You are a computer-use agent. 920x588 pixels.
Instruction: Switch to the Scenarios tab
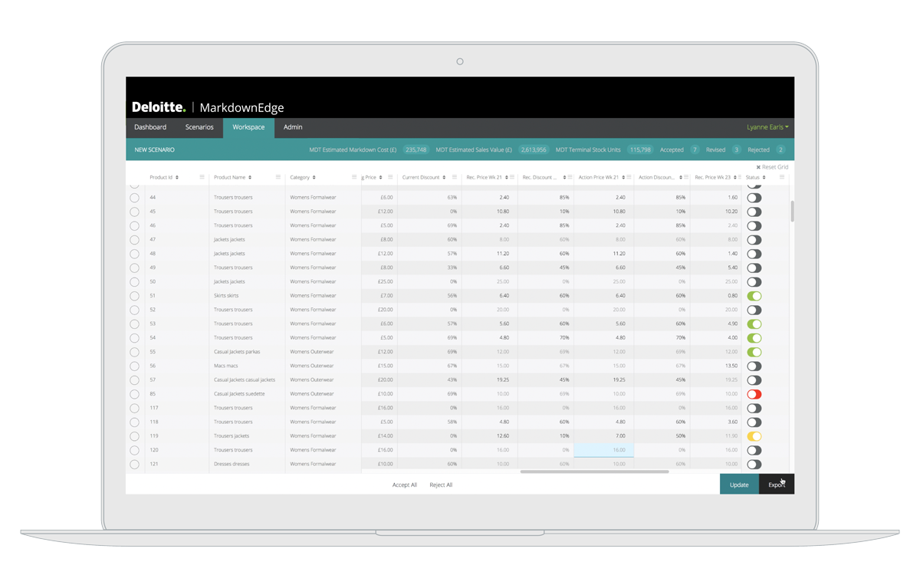point(199,127)
